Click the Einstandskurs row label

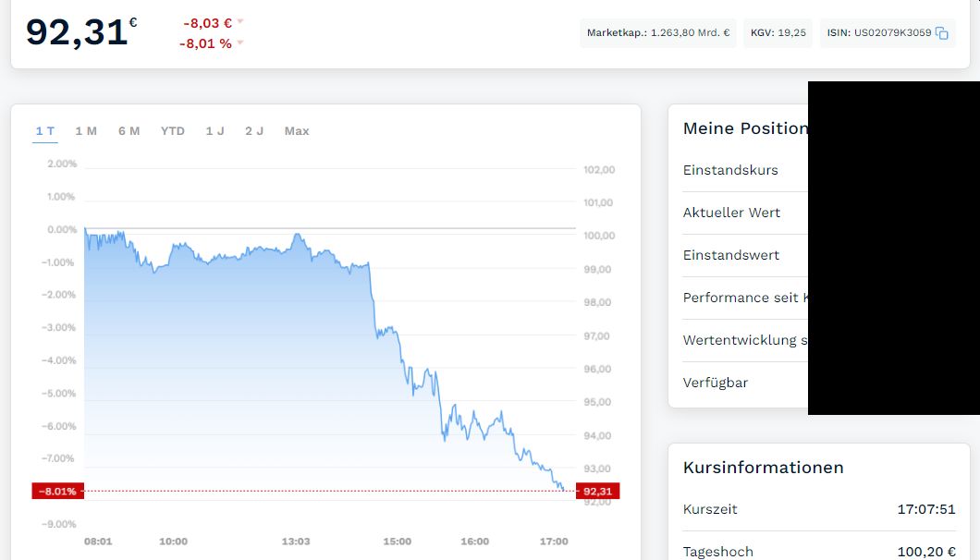[730, 170]
